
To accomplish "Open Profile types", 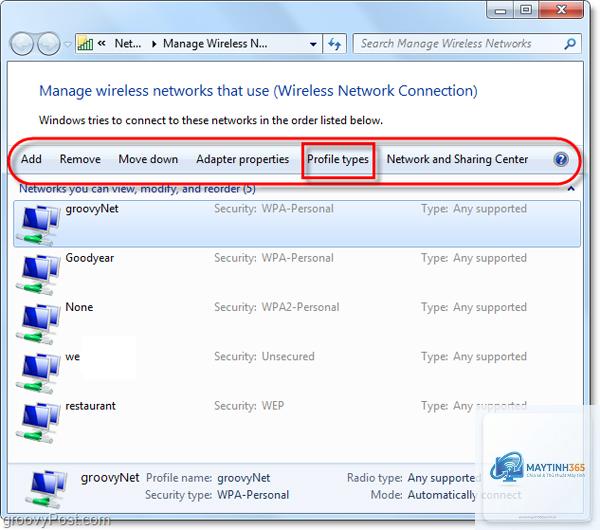I will 338,159.
